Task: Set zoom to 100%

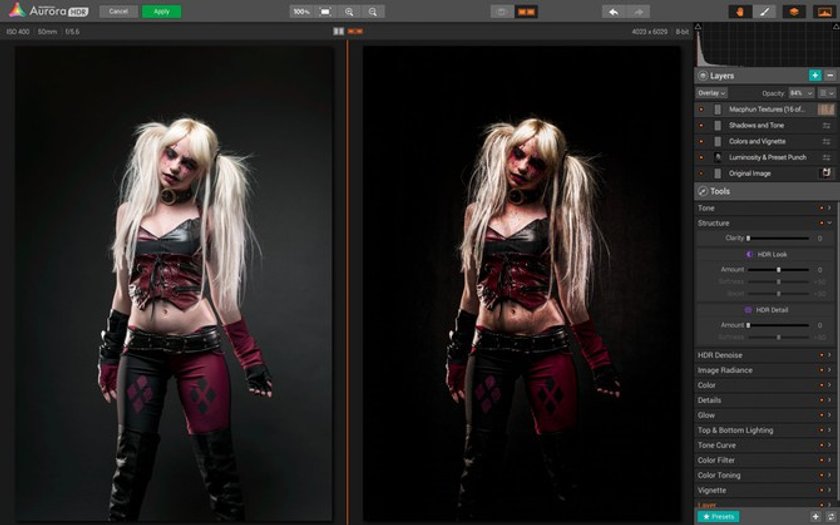Action: pyautogui.click(x=302, y=11)
